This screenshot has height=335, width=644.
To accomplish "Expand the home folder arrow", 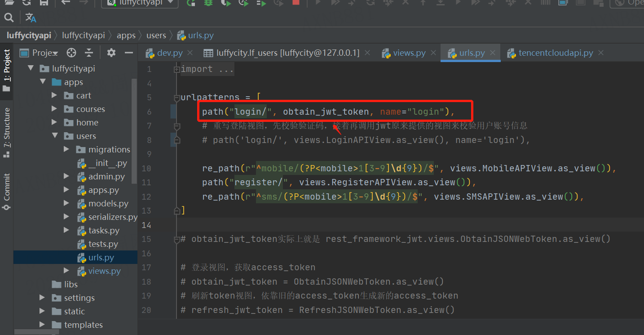I will point(54,123).
